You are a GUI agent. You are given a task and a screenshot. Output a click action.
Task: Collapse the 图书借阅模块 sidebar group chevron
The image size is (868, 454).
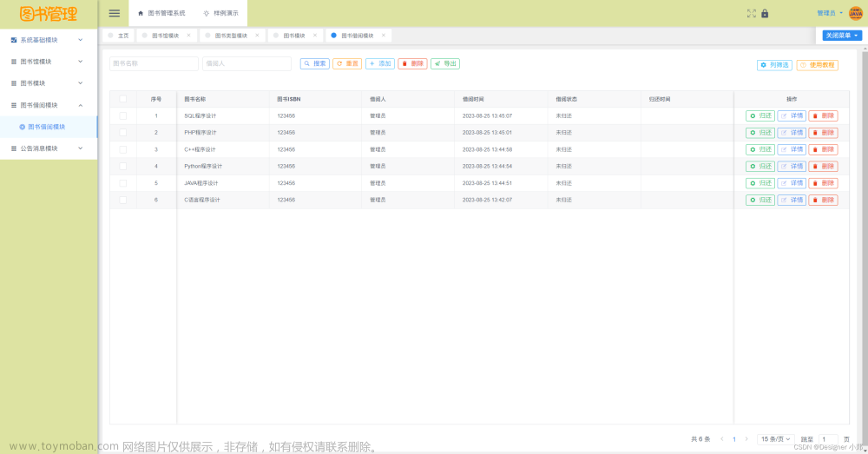pyautogui.click(x=80, y=105)
